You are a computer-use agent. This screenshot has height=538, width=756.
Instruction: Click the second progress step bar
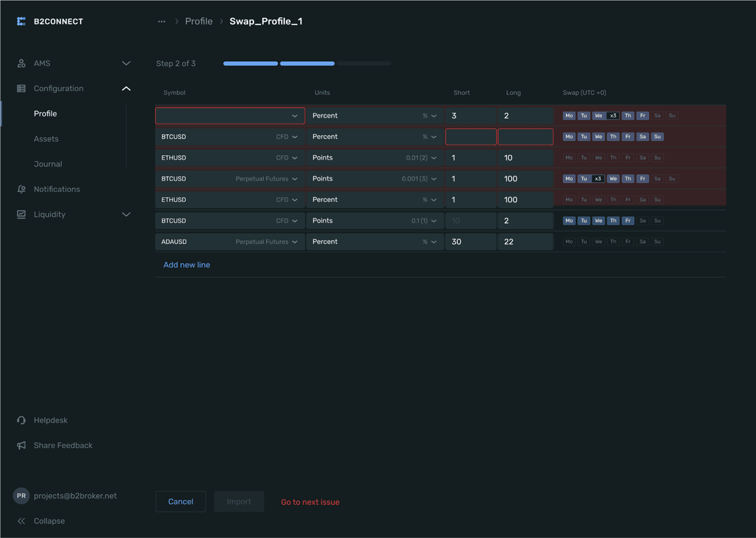(307, 64)
